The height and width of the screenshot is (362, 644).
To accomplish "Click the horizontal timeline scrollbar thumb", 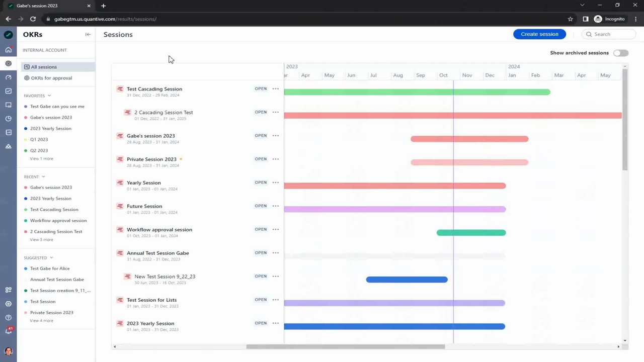I will point(345,346).
